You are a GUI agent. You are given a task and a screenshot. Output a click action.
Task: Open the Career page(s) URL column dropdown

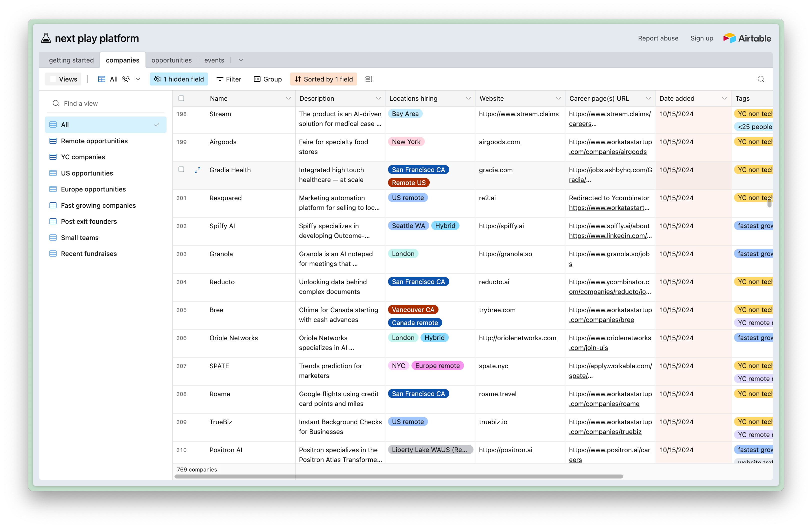coord(648,98)
